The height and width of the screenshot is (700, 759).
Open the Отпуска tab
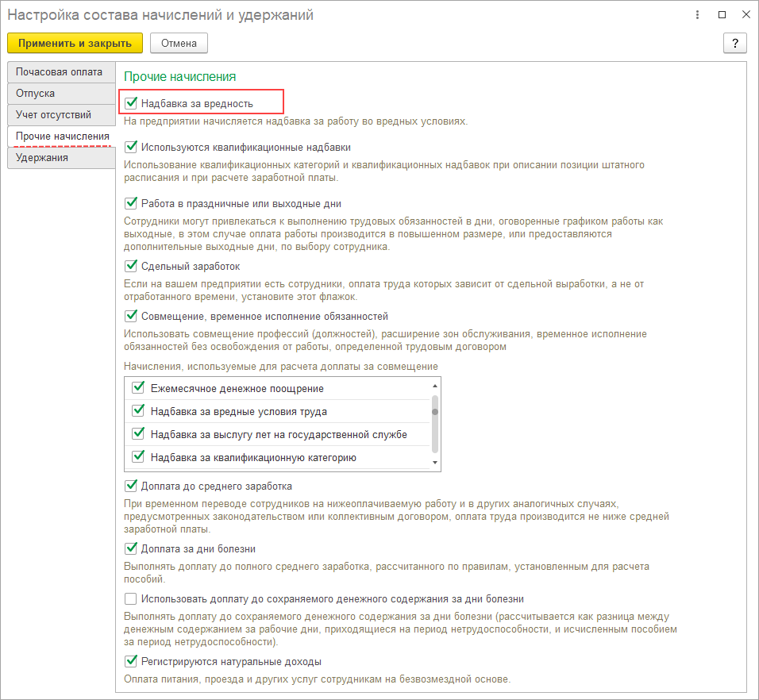(61, 94)
